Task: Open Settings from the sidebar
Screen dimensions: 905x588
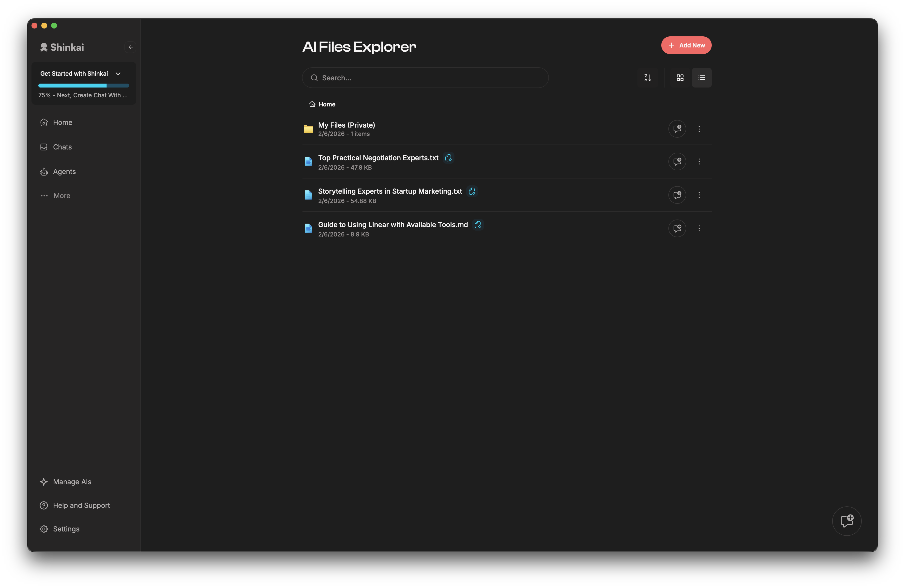Action: pyautogui.click(x=66, y=529)
